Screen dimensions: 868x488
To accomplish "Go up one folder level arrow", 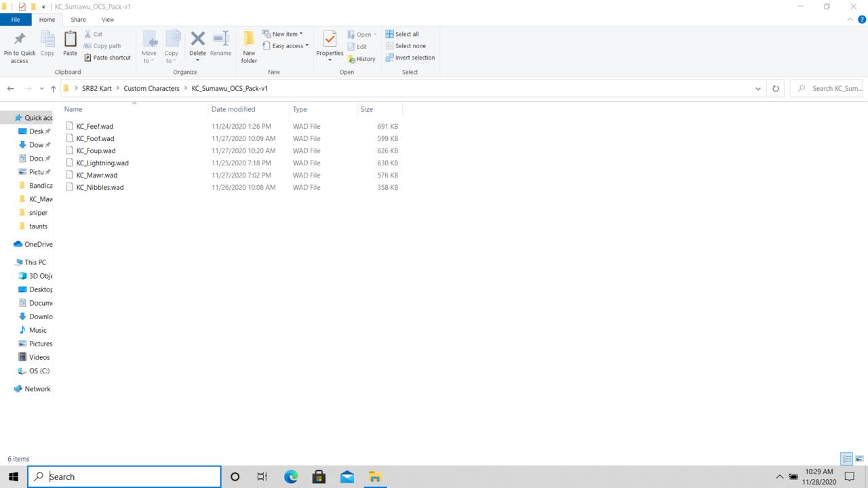I will tap(53, 88).
